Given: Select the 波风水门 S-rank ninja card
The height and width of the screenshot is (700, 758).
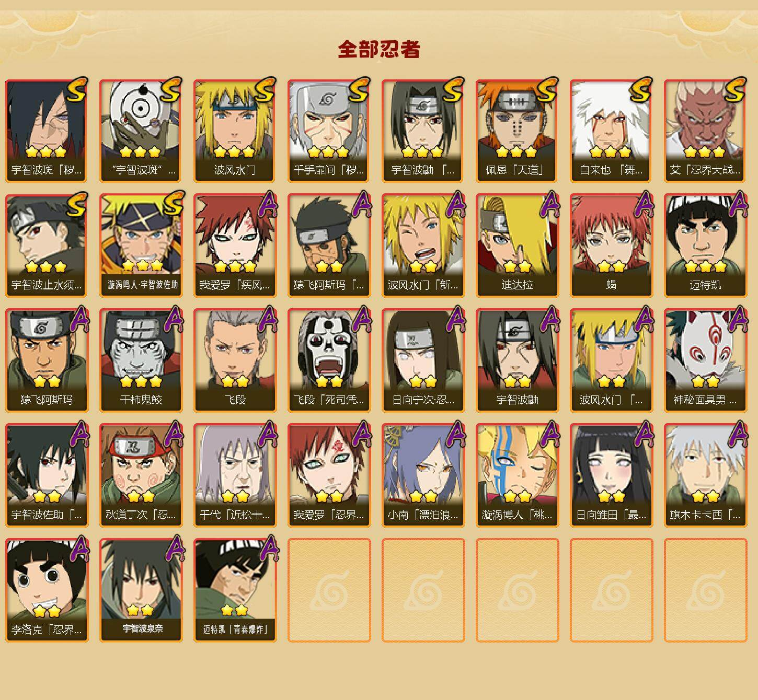Looking at the screenshot, I should tap(235, 131).
